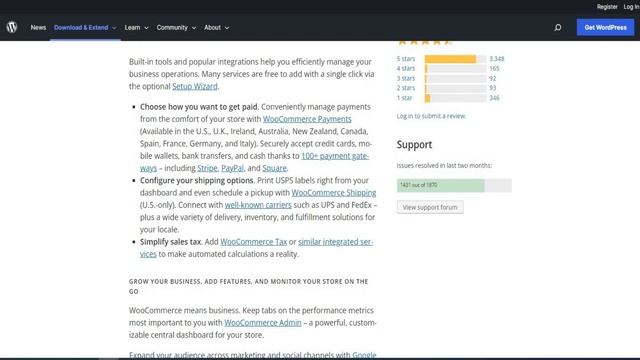The image size is (640, 360).
Task: Click the Register link
Action: click(x=607, y=7)
